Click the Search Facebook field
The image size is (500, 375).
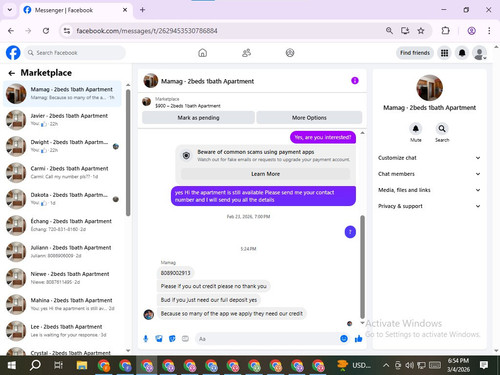(x=75, y=53)
